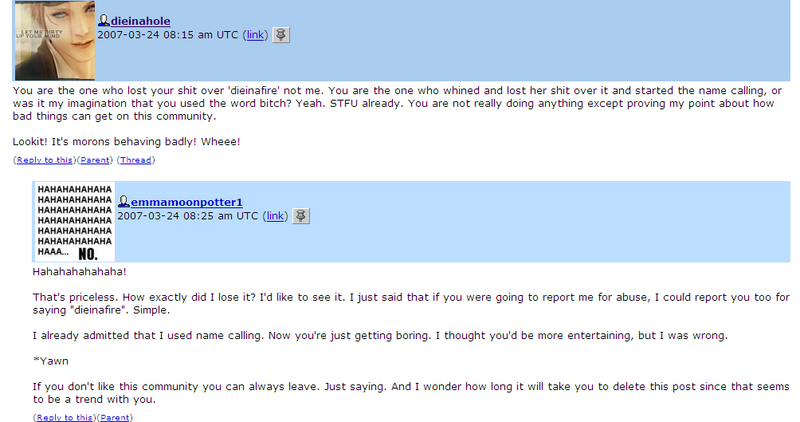The image size is (800, 422).
Task: Click the pushpin track icon on emmamoonpotter1's comment
Action: 301,216
